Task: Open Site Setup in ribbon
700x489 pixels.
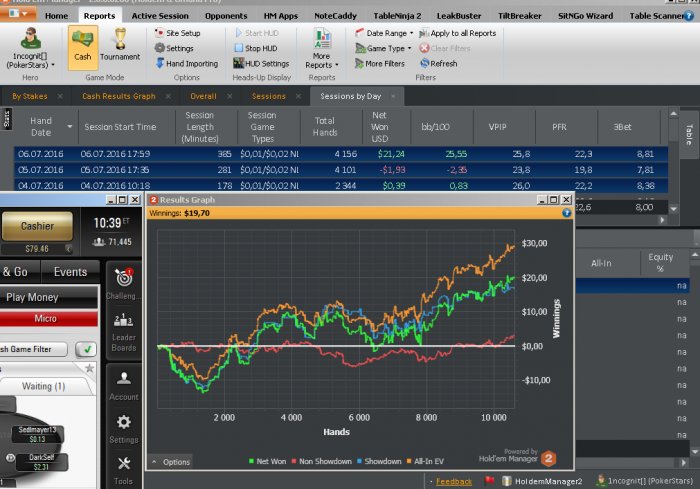Action: pos(178,33)
